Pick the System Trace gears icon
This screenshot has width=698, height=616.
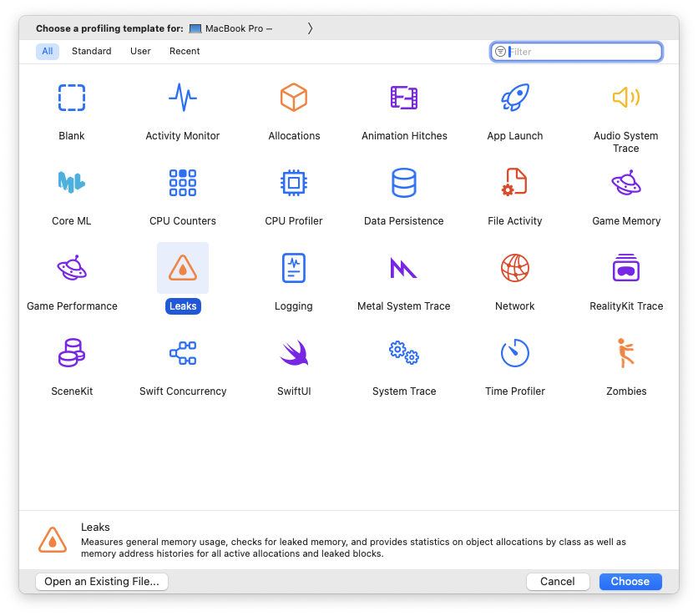(404, 353)
